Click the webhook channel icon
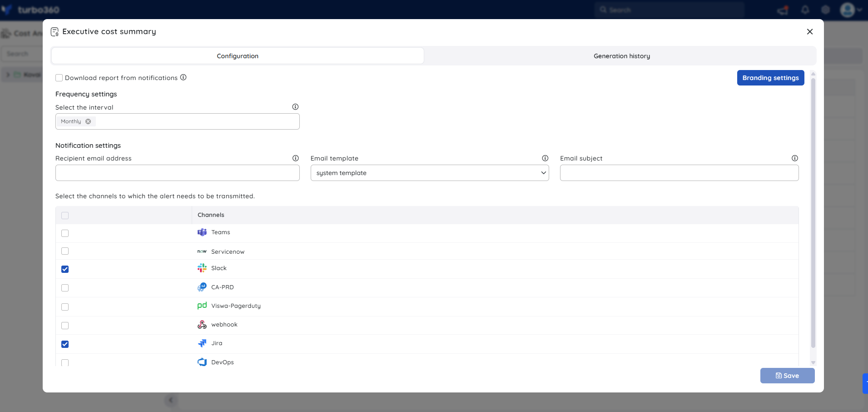 click(x=202, y=325)
